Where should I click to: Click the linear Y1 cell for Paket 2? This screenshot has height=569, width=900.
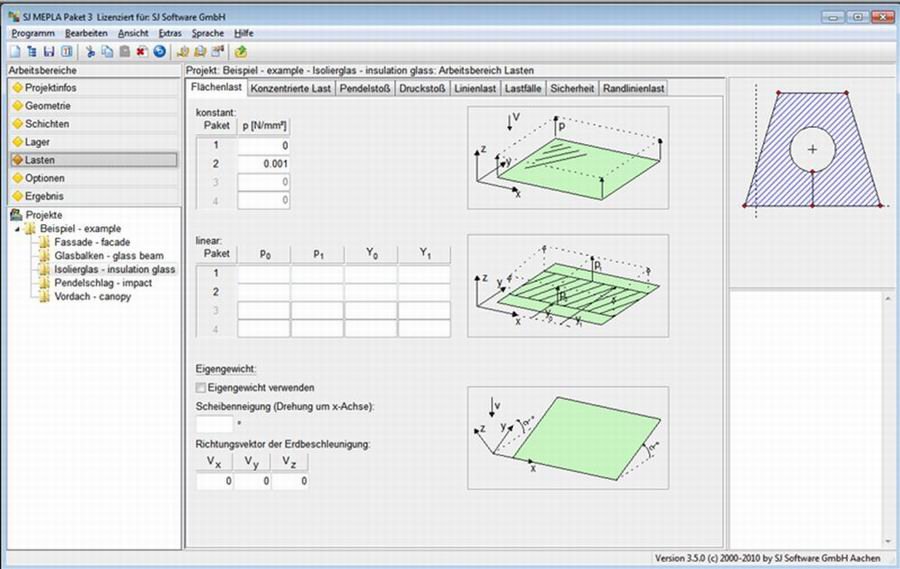click(424, 292)
